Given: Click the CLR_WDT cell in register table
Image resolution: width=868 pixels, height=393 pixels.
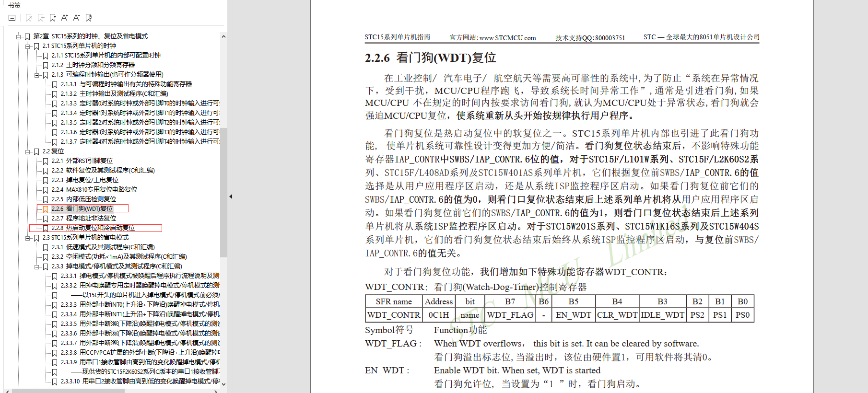Looking at the screenshot, I should 617,315.
